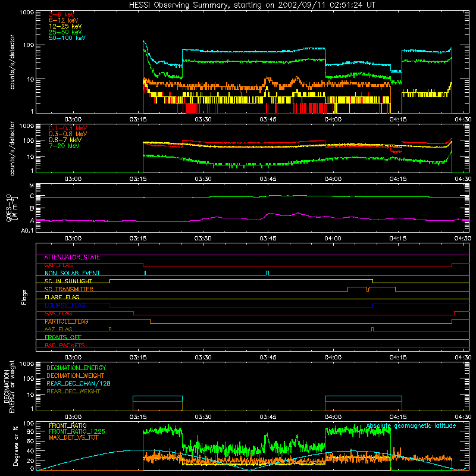This screenshot has height=476, width=476.
Task: Click the A0.1 tick label
Action: [x=27, y=230]
